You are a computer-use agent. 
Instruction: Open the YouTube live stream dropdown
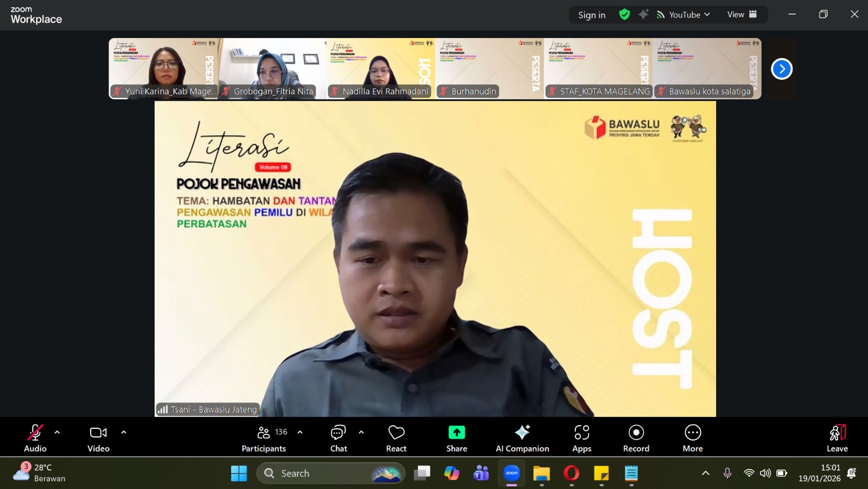[x=684, y=15]
